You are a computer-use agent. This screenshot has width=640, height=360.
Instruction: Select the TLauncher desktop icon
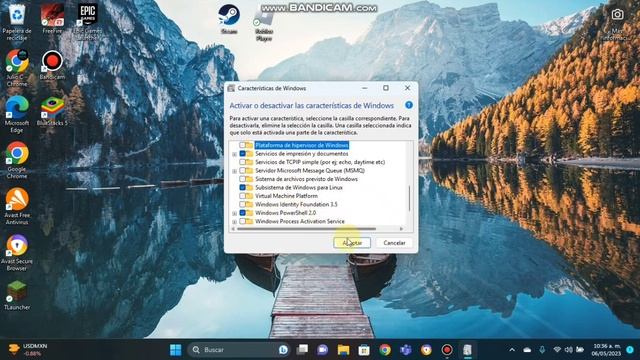[x=17, y=296]
